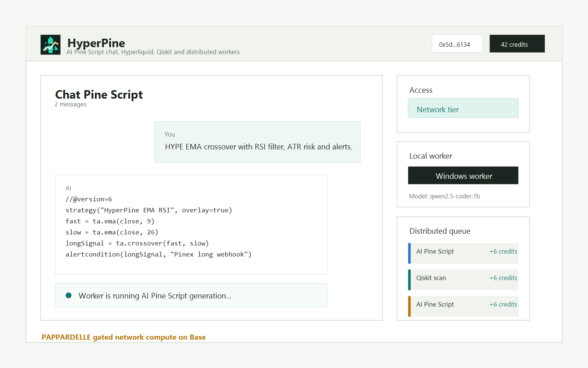Start the Windows worker button
The width and height of the screenshot is (588, 368).
[x=463, y=176]
